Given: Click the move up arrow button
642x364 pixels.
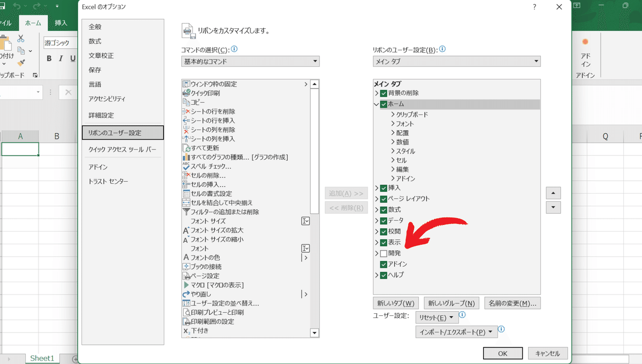Looking at the screenshot, I should coord(553,193).
